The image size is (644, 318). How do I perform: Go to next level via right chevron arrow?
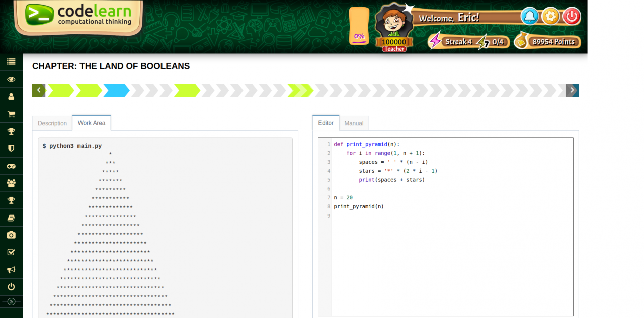coord(572,90)
